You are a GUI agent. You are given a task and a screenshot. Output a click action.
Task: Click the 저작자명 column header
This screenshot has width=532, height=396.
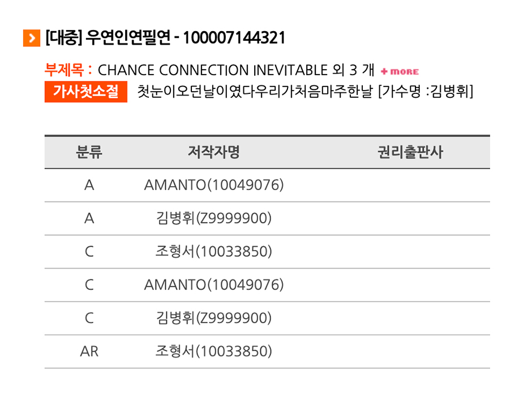214,152
